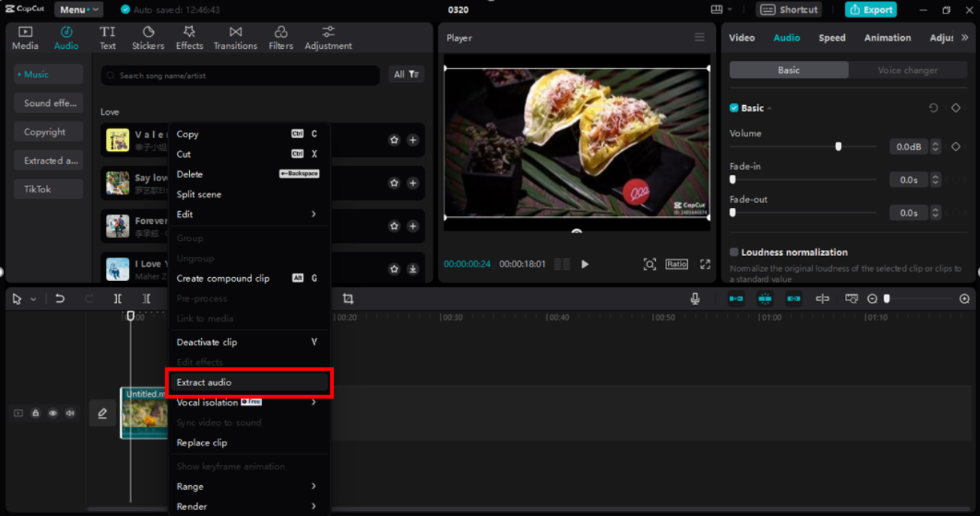Adjust the Fade-out slider handle

[x=733, y=213]
